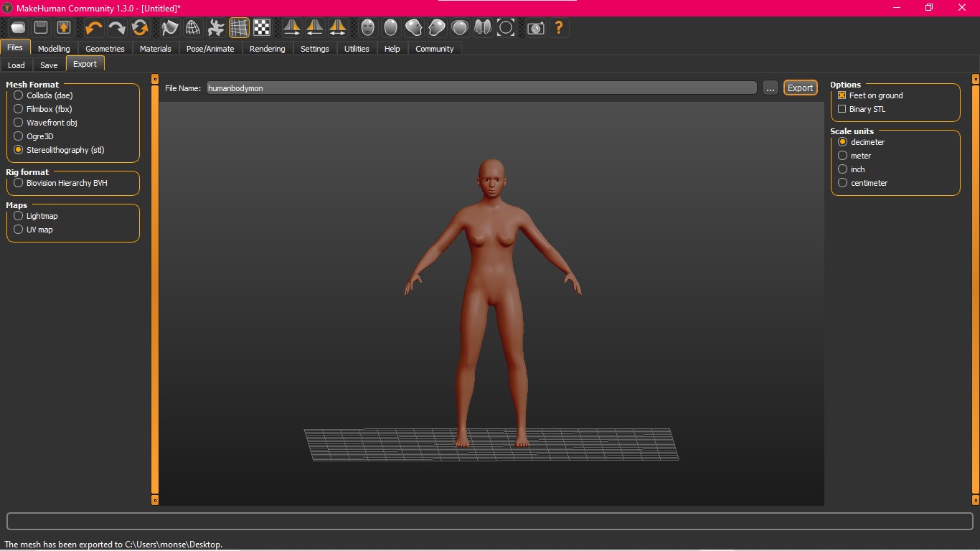Select Wavefront obj mesh format
The width and height of the screenshot is (980, 551).
[x=19, y=123]
